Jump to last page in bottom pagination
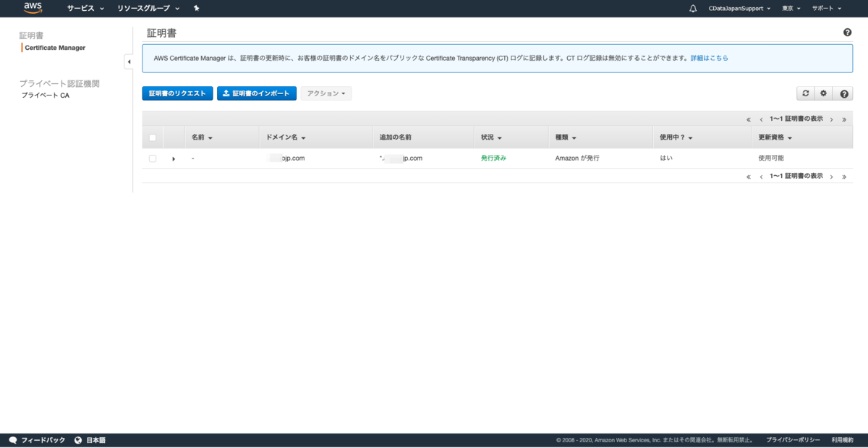The width and height of the screenshot is (868, 448). coord(844,177)
